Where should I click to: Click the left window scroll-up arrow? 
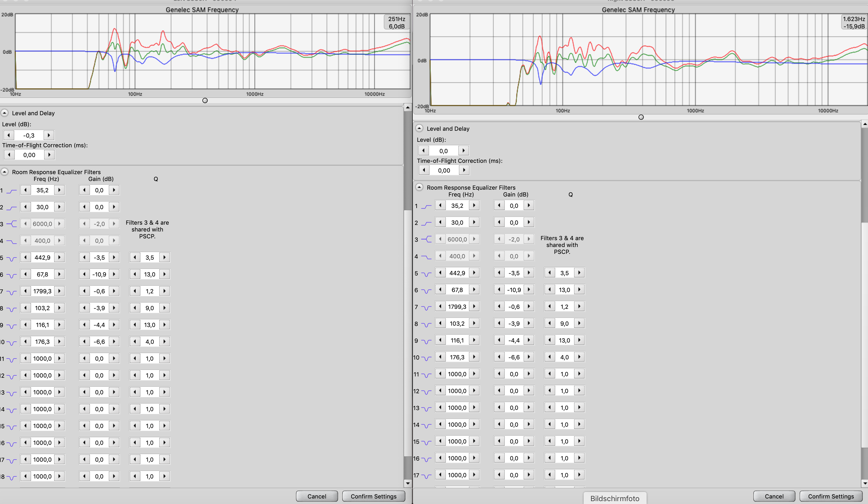(407, 107)
